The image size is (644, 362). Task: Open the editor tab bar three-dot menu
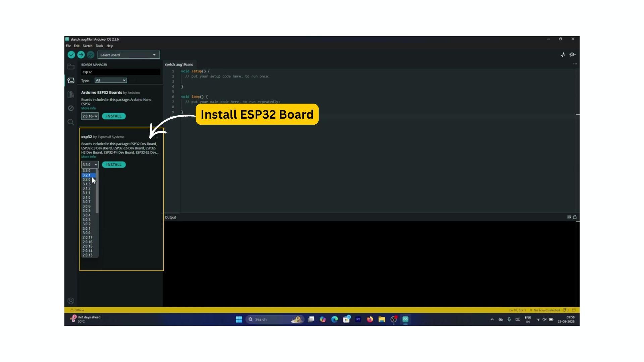(575, 64)
